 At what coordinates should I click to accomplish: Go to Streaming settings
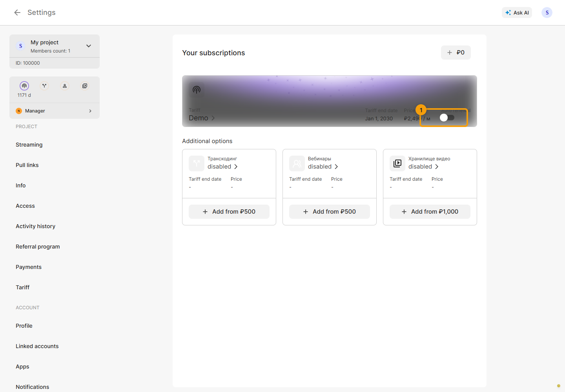[29, 145]
